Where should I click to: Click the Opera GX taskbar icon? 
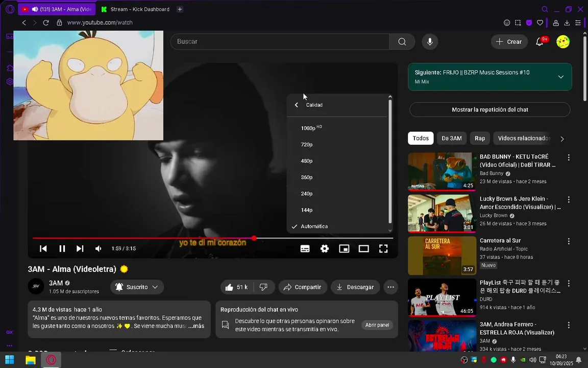pyautogui.click(x=51, y=360)
